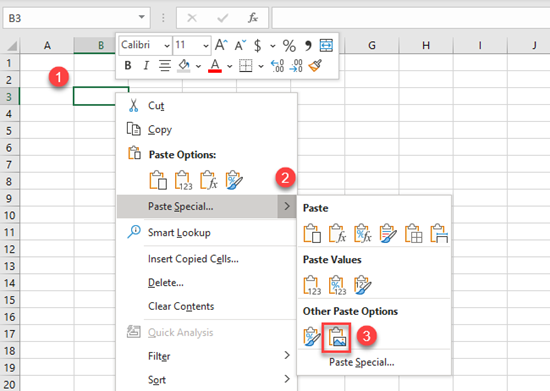Apply Merge and Center from mini toolbar

[x=326, y=45]
